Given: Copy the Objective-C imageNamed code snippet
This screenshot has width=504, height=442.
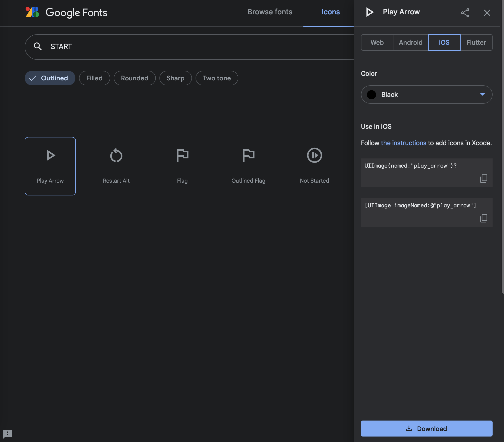Looking at the screenshot, I should 483,218.
